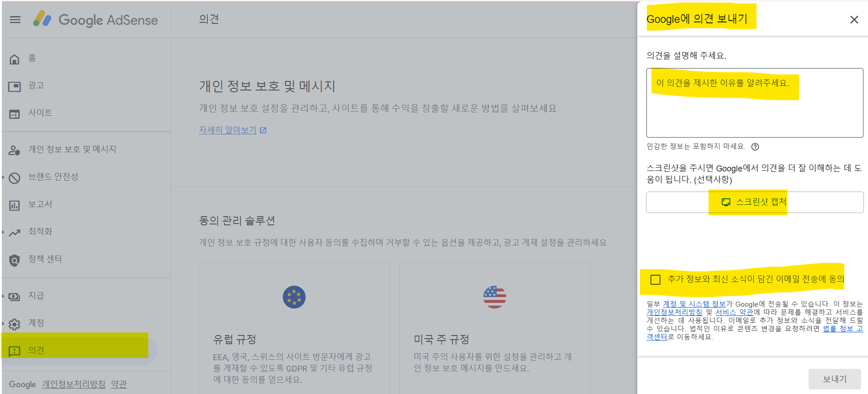Click the 광고 ads icon
Viewport: 868px width, 394px height.
(x=15, y=86)
